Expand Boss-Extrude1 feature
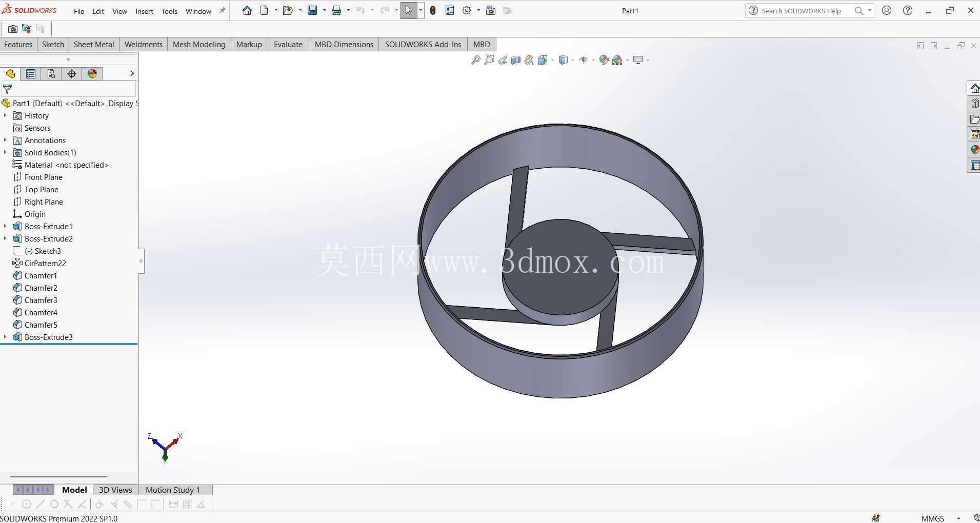Image resolution: width=980 pixels, height=523 pixels. (5, 226)
